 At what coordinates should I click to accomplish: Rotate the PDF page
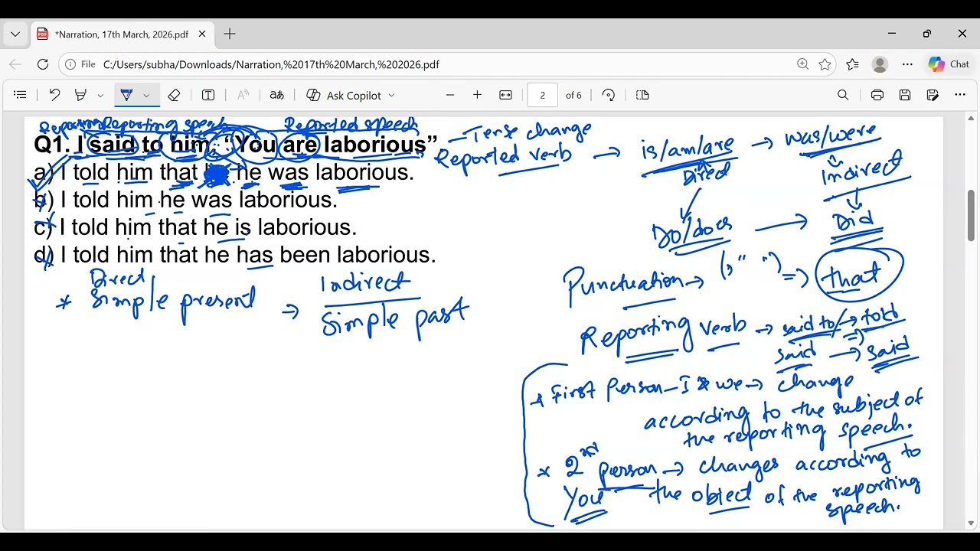[x=609, y=95]
